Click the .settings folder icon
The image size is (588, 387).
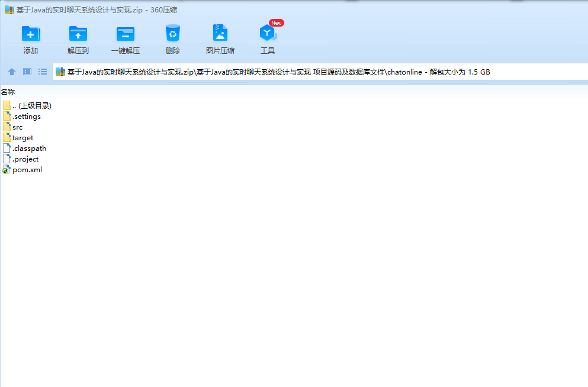[x=7, y=117]
